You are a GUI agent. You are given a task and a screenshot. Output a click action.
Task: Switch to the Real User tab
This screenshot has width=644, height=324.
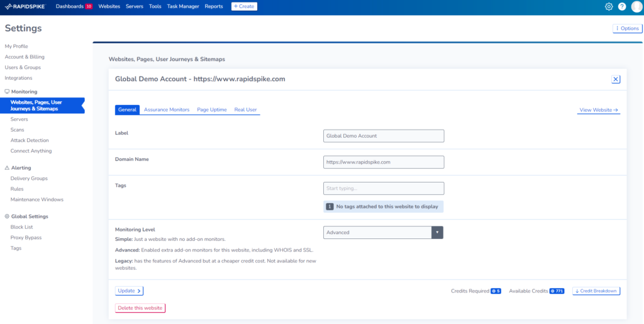[246, 109]
